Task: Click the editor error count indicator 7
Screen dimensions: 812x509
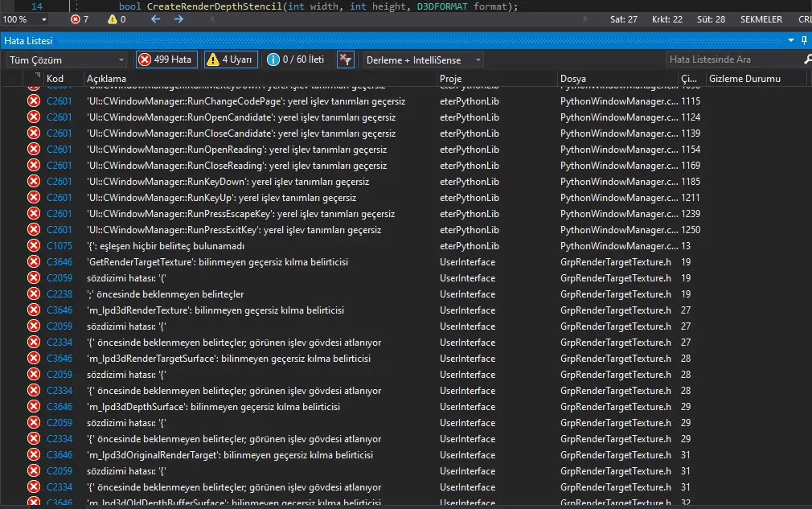Action: click(80, 19)
